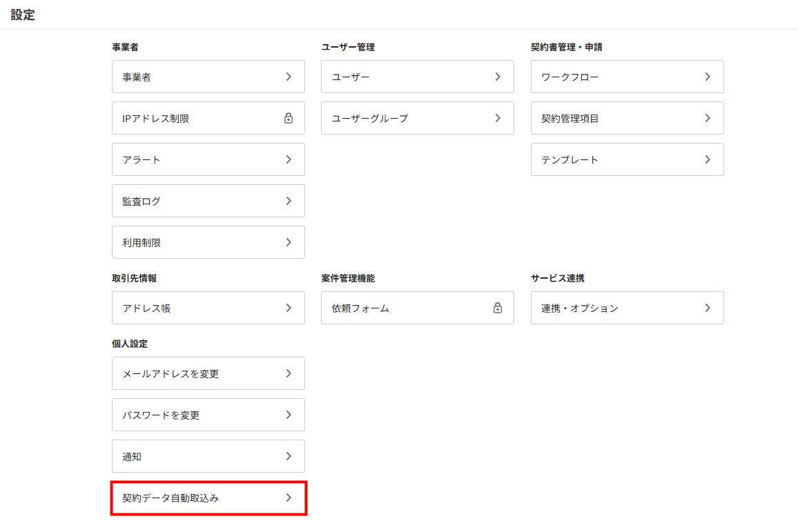Click the chevron arrow beside 監査ログ

289,201
